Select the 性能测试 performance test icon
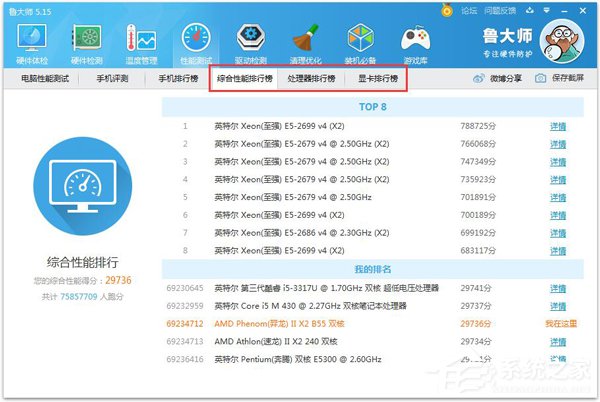 (196, 37)
